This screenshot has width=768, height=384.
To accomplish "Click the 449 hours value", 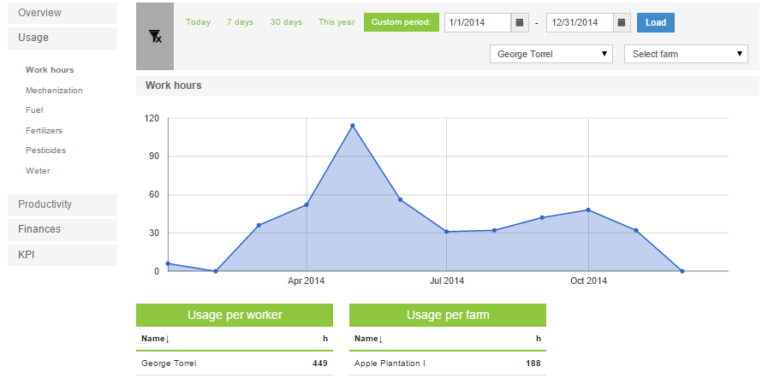I will point(320,363).
